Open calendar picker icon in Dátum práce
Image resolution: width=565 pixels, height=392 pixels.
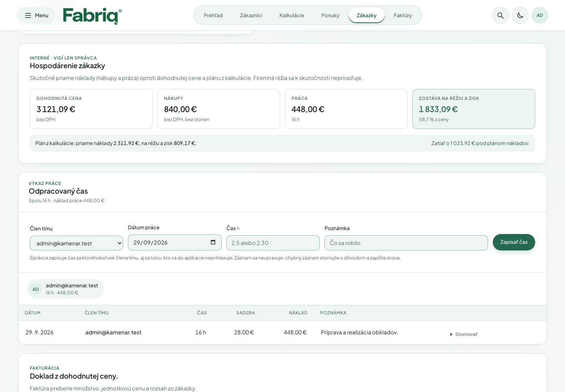coord(213,242)
